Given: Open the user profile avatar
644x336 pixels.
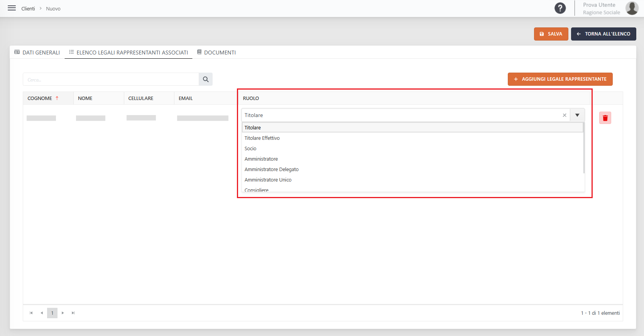Looking at the screenshot, I should click(x=632, y=8).
